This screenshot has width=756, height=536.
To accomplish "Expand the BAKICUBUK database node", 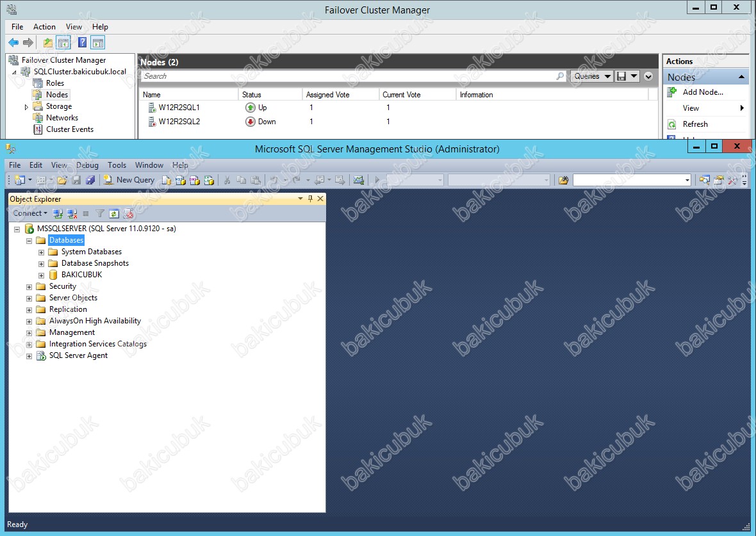I will (x=42, y=276).
